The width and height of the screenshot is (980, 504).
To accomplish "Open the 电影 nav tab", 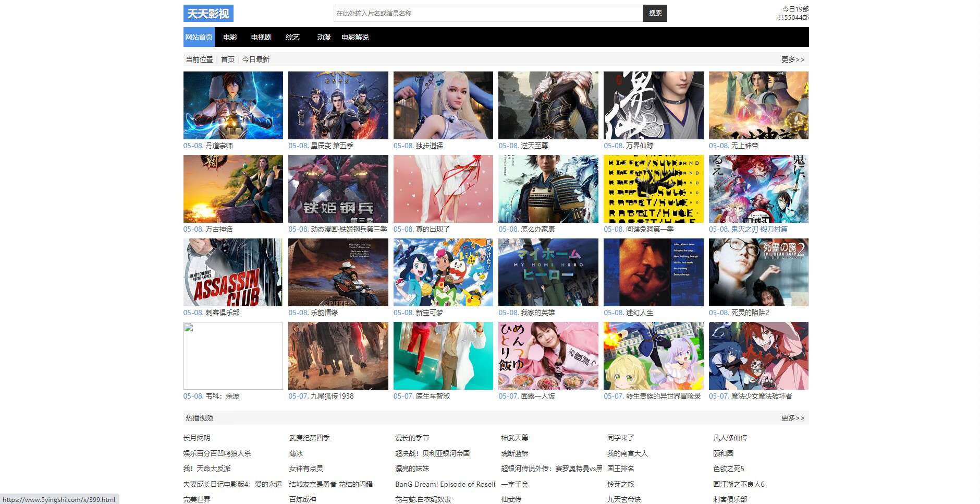I will (x=230, y=37).
